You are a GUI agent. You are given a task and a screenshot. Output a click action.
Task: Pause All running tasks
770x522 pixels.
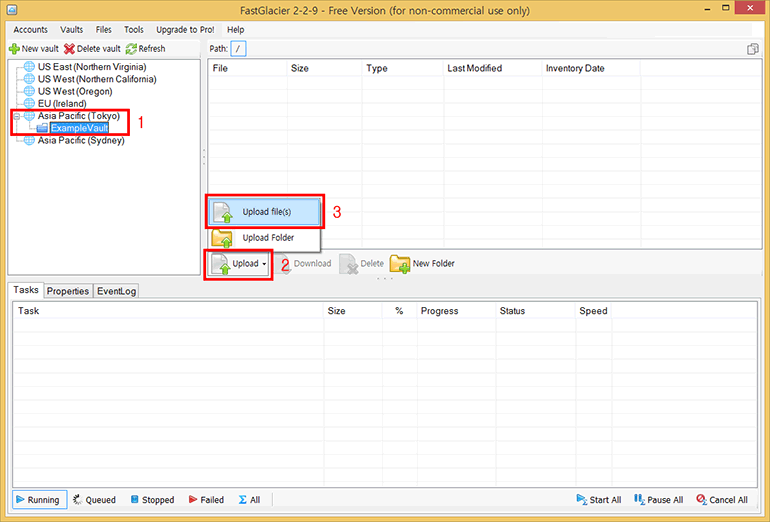pos(658,500)
